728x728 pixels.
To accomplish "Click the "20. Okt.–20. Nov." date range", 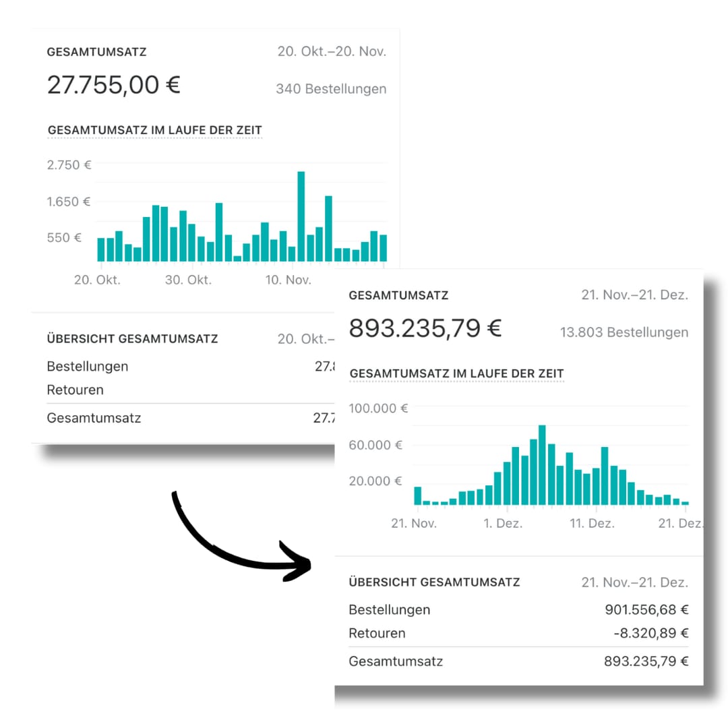I will coord(332,51).
